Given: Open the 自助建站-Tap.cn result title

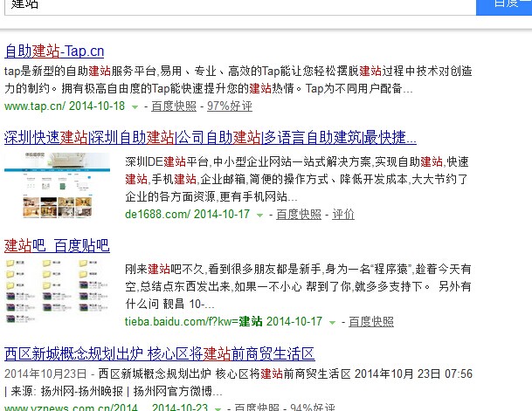Looking at the screenshot, I should point(54,51).
